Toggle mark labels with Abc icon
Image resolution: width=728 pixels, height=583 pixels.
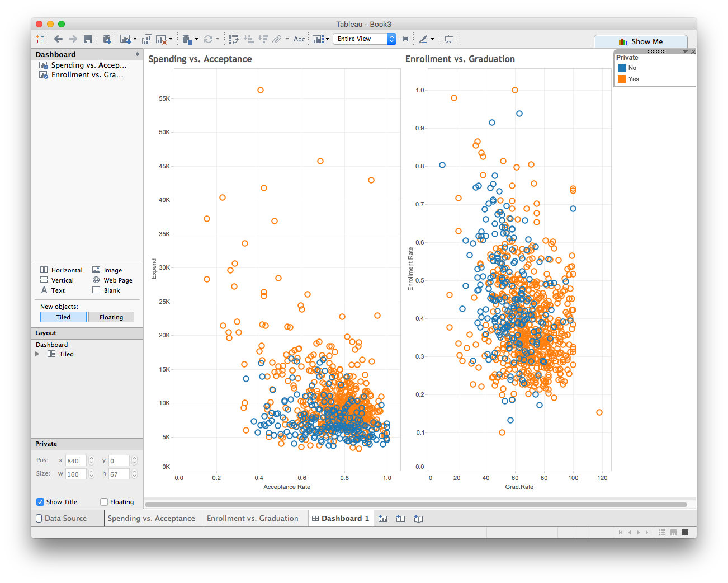(299, 39)
